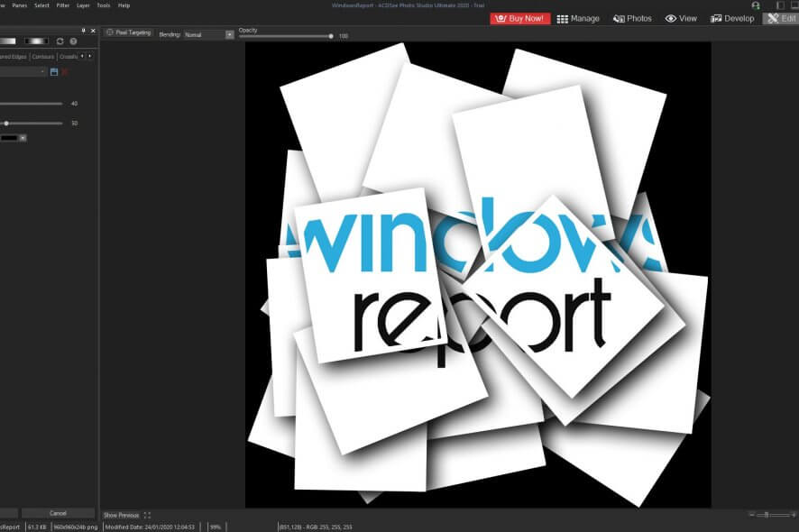Toggle fullscreen preview icon beside Show Previous
This screenshot has width=799, height=532.
(147, 515)
